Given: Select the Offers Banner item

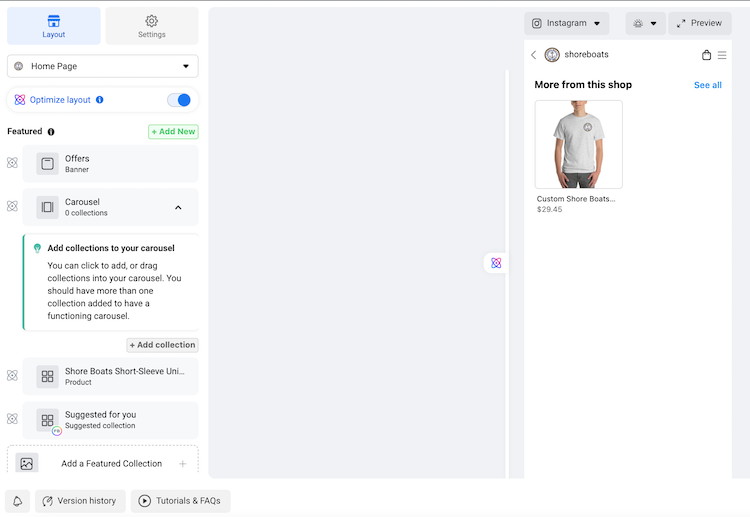Looking at the screenshot, I should pyautogui.click(x=110, y=164).
